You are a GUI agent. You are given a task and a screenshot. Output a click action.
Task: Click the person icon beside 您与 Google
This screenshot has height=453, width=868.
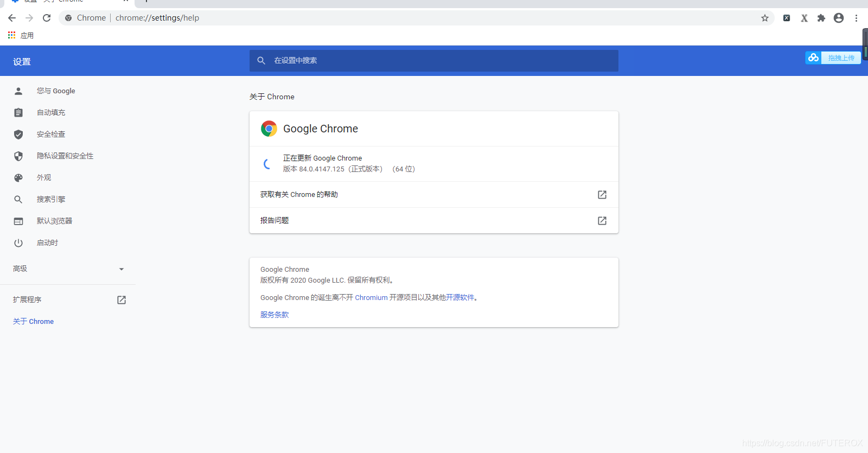[18, 91]
